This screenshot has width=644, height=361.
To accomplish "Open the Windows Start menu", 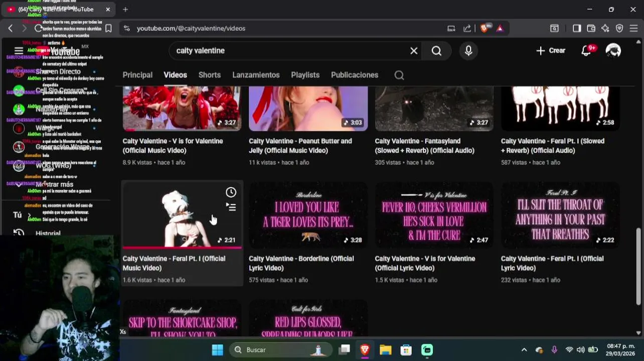I will (x=217, y=350).
